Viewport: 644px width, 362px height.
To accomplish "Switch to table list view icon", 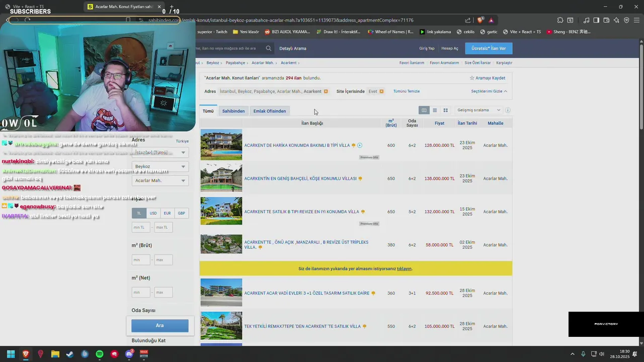I will coord(424,110).
